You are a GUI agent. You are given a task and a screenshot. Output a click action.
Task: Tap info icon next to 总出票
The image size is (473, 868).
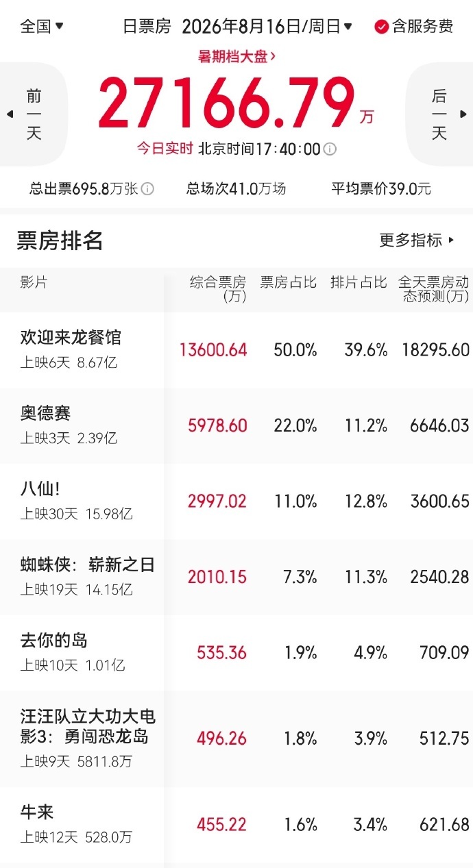(x=147, y=189)
